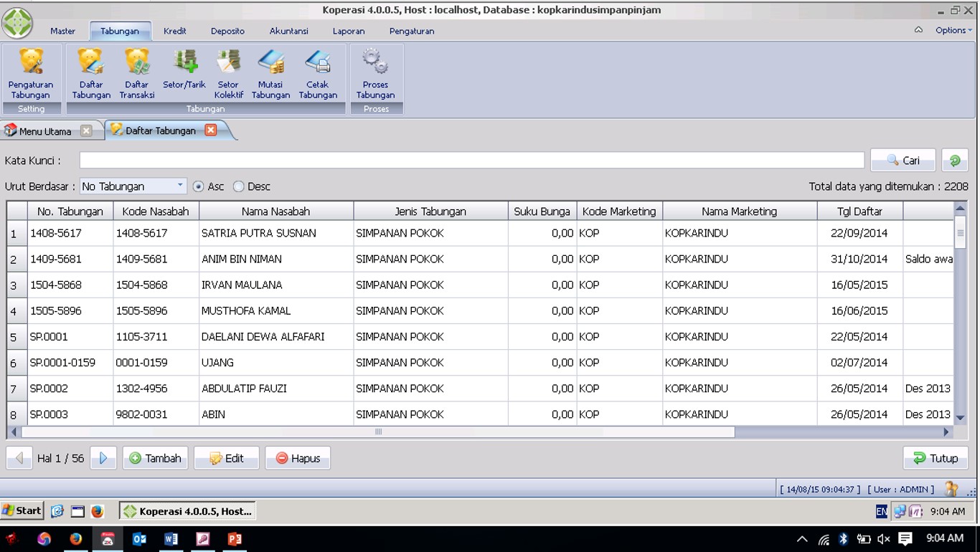This screenshot has height=552, width=980.
Task: Click the Tambah button
Action: point(156,458)
